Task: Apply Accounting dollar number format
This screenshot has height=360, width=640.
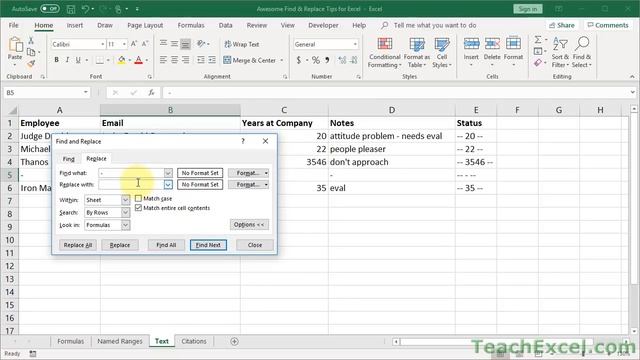Action: coord(299,60)
